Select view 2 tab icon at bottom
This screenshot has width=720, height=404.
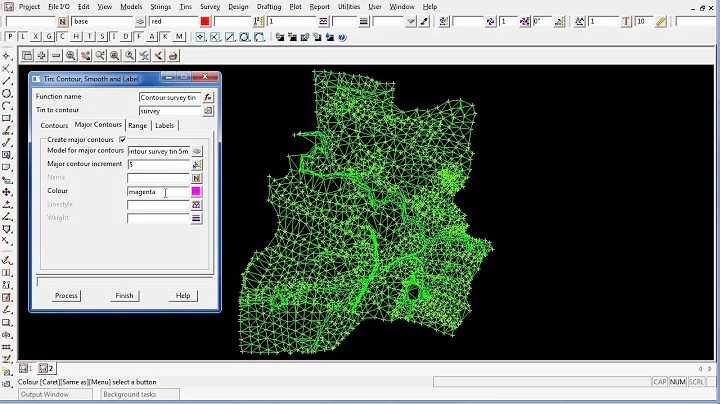tap(46, 368)
